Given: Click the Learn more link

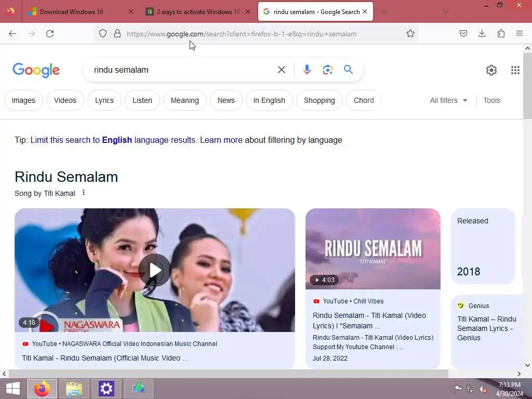Looking at the screenshot, I should point(221,140).
